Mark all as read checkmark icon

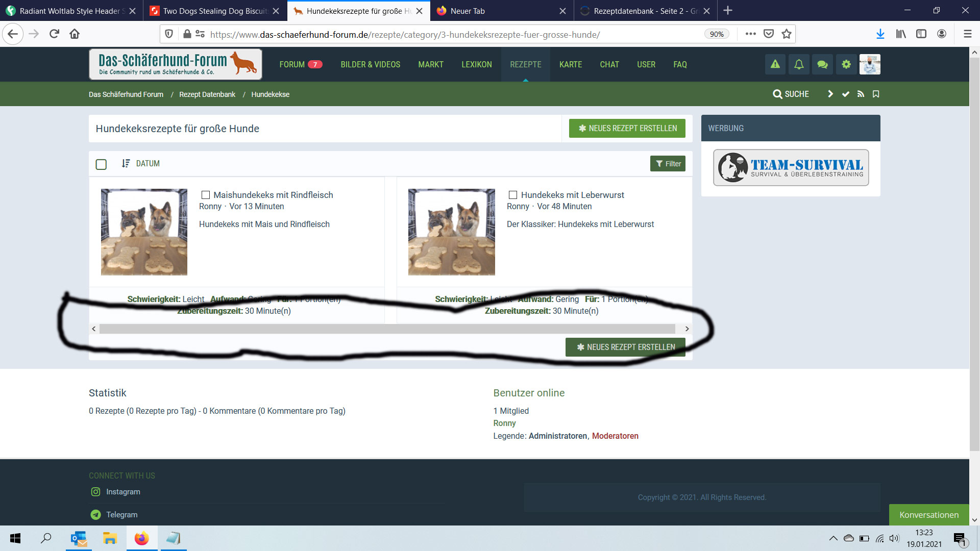tap(846, 94)
